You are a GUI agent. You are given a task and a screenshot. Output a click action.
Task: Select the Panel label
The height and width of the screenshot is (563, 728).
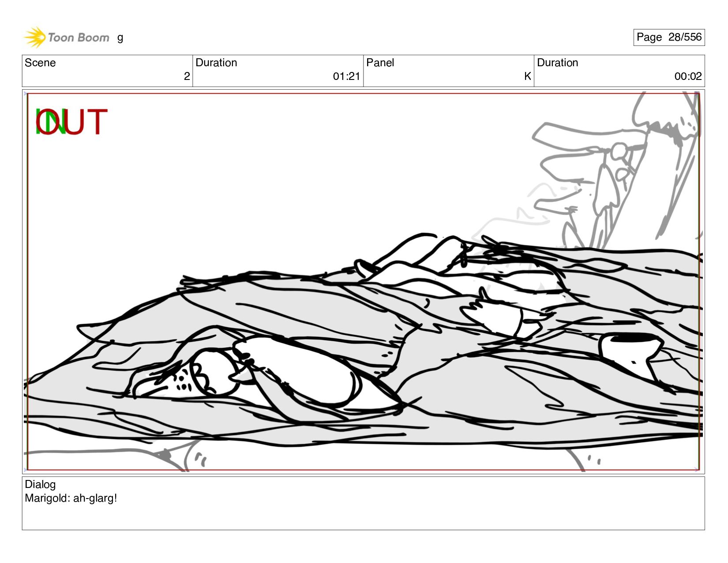[380, 63]
